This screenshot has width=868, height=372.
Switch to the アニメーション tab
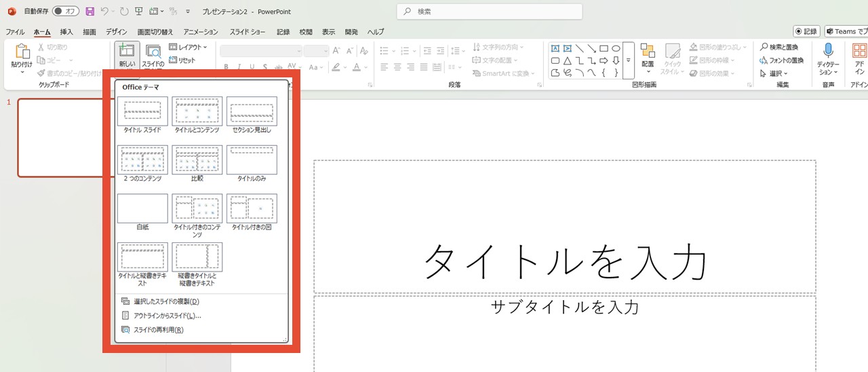pyautogui.click(x=201, y=32)
